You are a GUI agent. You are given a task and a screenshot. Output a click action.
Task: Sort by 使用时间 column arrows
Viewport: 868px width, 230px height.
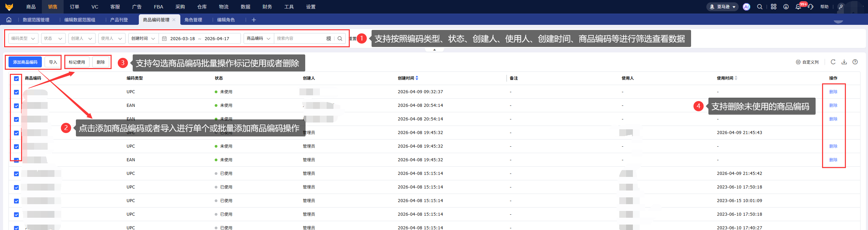(x=736, y=78)
